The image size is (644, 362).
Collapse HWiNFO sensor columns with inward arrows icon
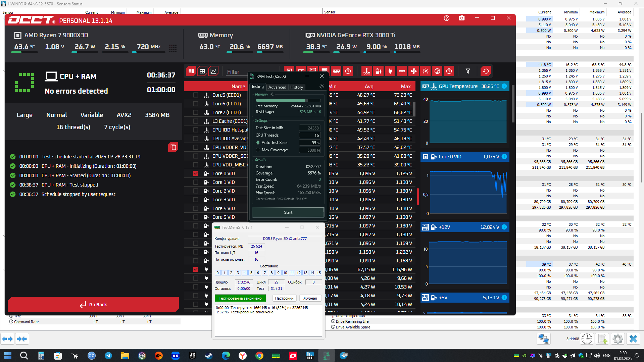click(22, 339)
